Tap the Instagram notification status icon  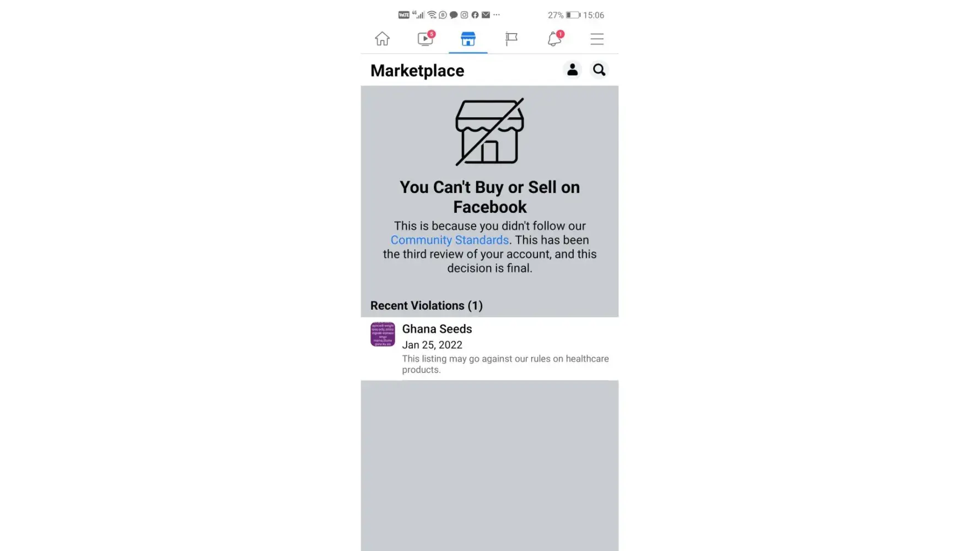[464, 15]
